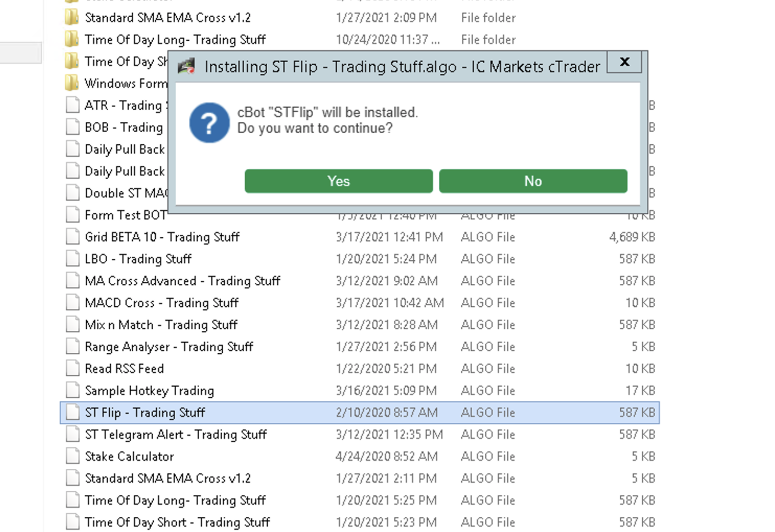Click folder icon of Standard SMA EMA Cross v1.2 folder
775x532 pixels.
pyautogui.click(x=72, y=17)
